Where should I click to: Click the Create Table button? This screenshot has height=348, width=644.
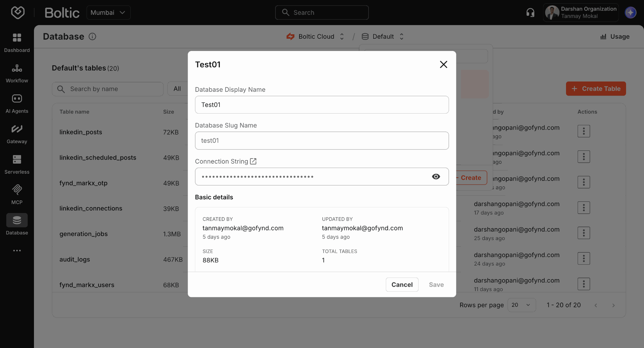coord(596,89)
